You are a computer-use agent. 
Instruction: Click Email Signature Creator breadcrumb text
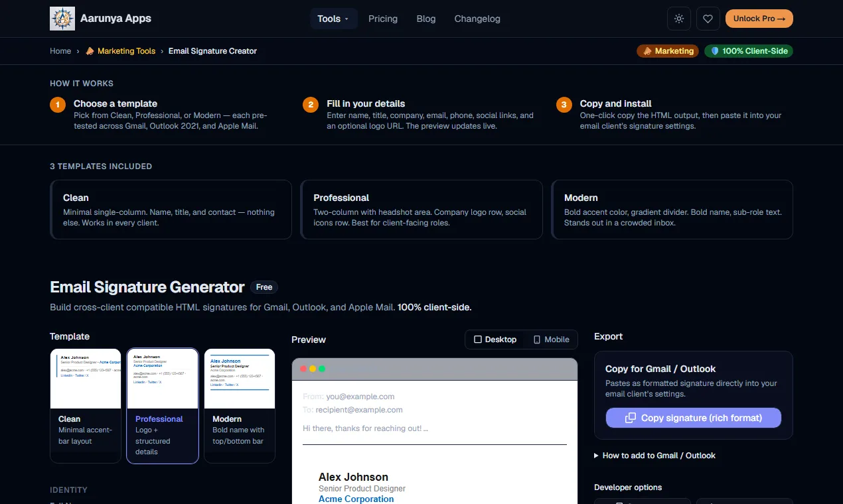click(x=212, y=51)
